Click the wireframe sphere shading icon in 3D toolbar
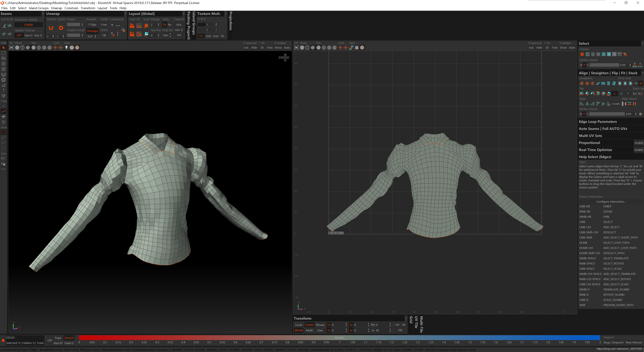The width and height of the screenshot is (644, 352). (x=22, y=47)
